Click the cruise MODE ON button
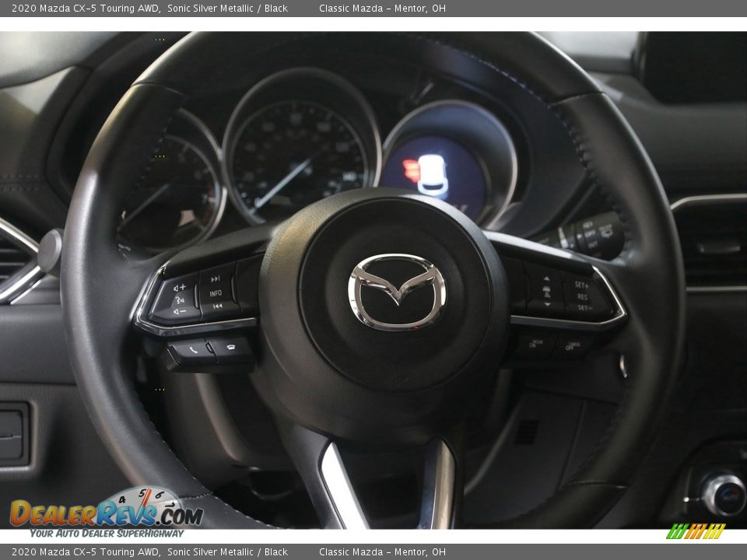Screen dimensions: 747x560 tap(536, 343)
